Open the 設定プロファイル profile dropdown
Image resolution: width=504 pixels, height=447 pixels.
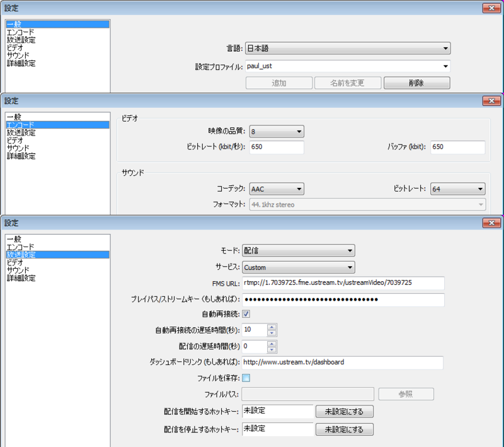445,66
